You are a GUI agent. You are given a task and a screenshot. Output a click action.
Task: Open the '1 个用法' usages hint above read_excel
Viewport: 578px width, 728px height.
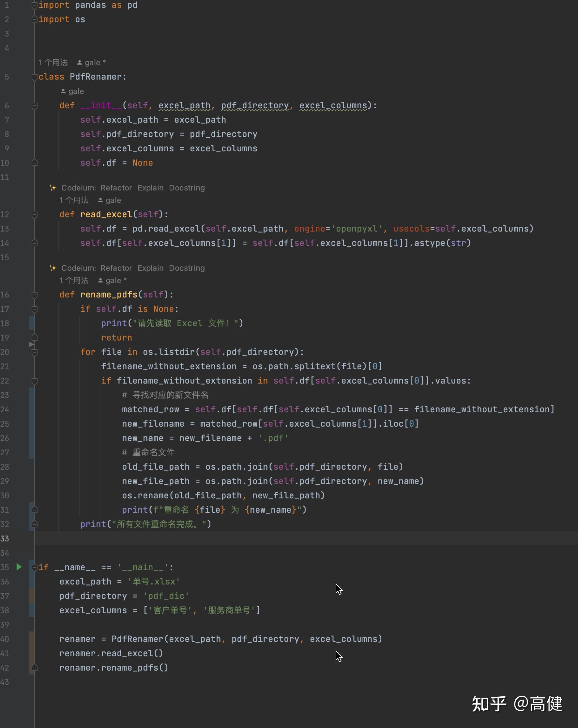point(74,200)
